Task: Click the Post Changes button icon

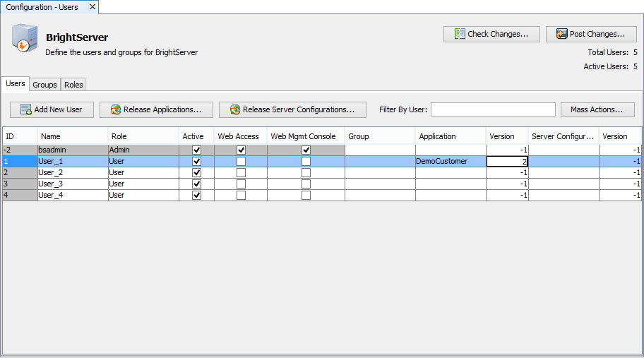Action: coord(562,34)
